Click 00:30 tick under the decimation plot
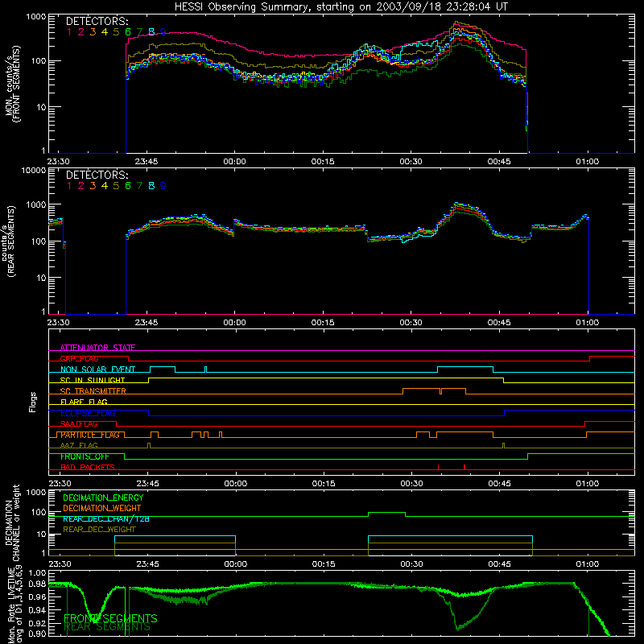 click(411, 564)
